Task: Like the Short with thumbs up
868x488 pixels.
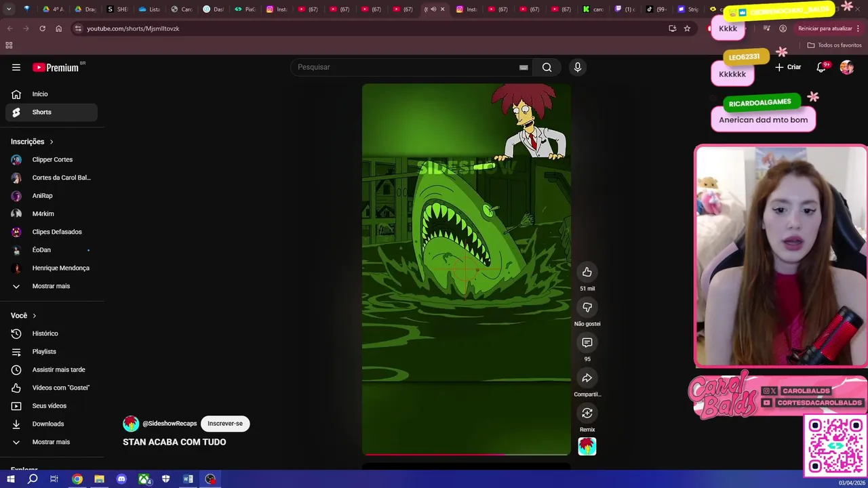Action: (587, 272)
